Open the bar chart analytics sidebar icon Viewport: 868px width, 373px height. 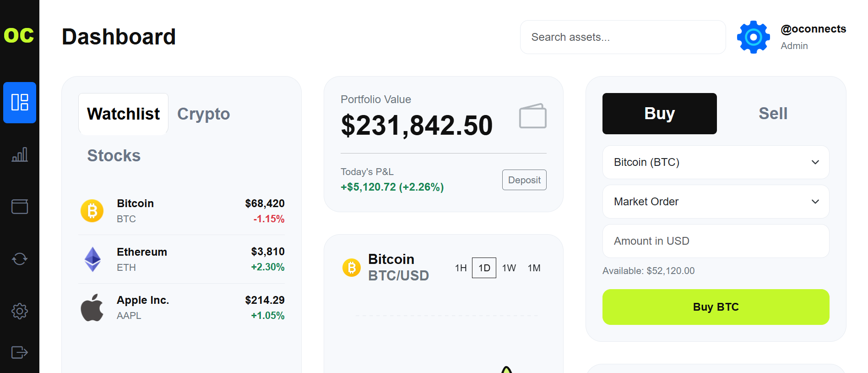[20, 154]
